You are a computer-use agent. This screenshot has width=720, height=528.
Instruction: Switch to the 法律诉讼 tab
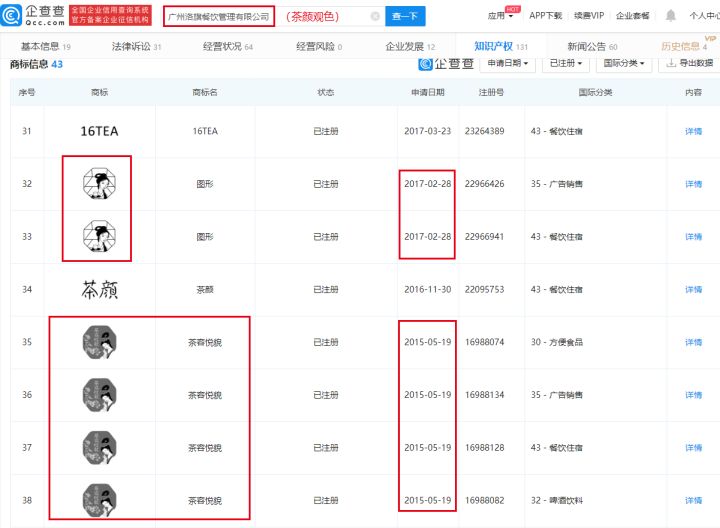point(136,46)
